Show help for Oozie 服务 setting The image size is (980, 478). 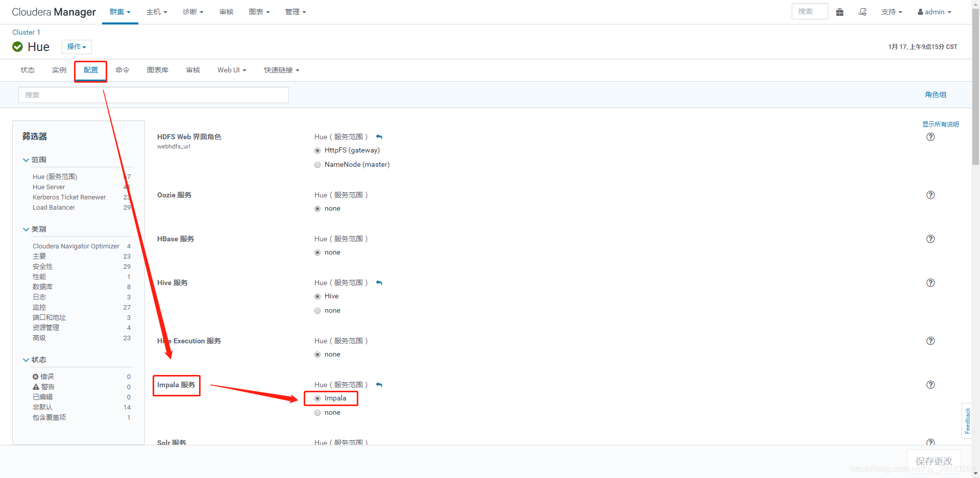click(930, 195)
